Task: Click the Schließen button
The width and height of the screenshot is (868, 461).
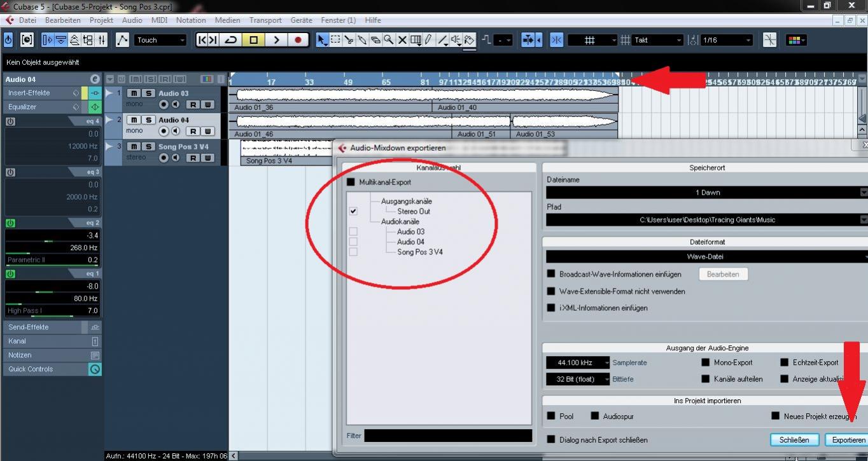Action: point(794,439)
